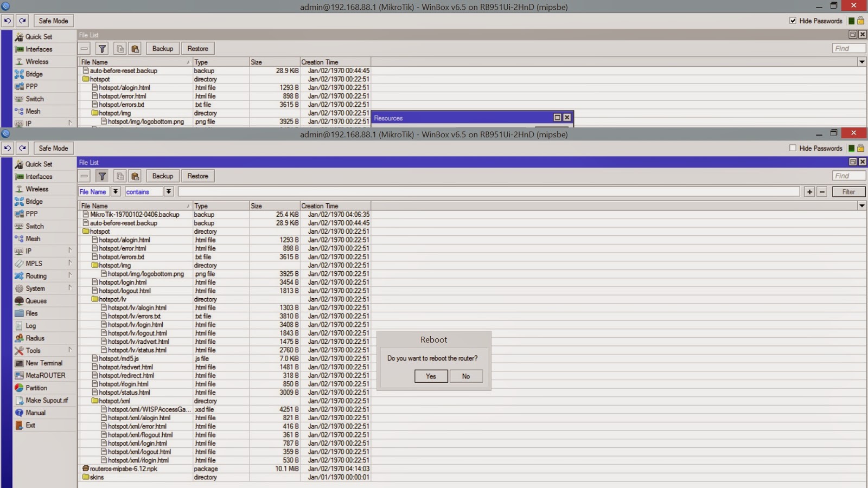Image resolution: width=868 pixels, height=488 pixels.
Task: Click the Paste icon in the File List toolbar
Action: click(135, 176)
